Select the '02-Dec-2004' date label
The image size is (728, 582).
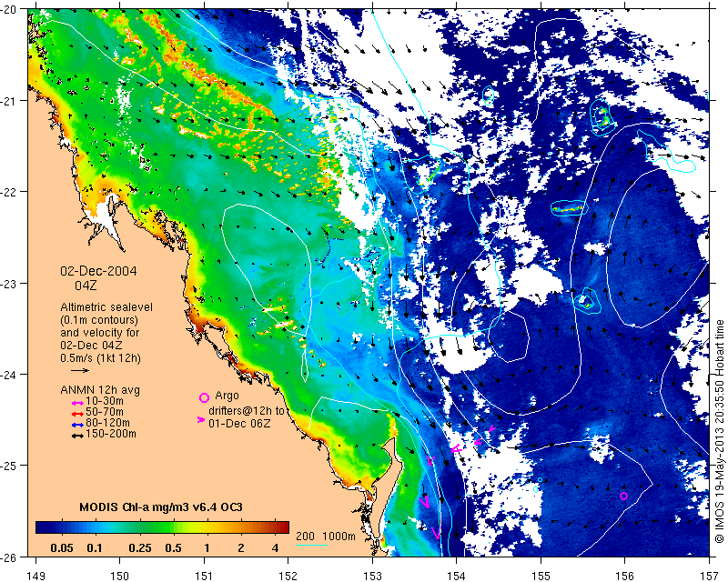pos(98,271)
